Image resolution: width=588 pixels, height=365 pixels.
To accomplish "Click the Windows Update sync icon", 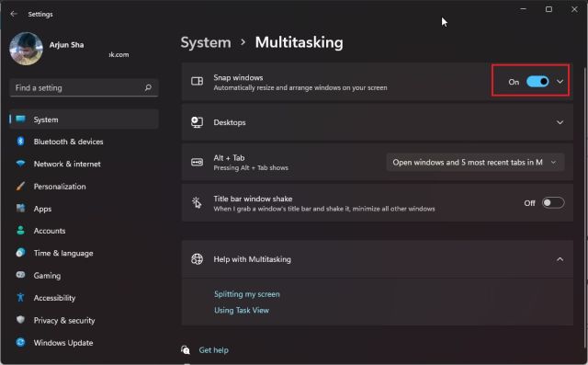I will 20,342.
